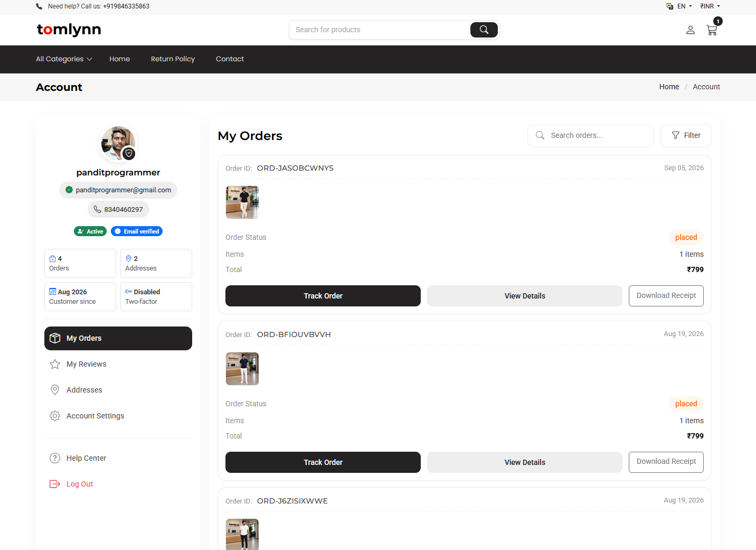Click the red Log Out arrow icon
The image size is (756, 550).
tap(55, 484)
